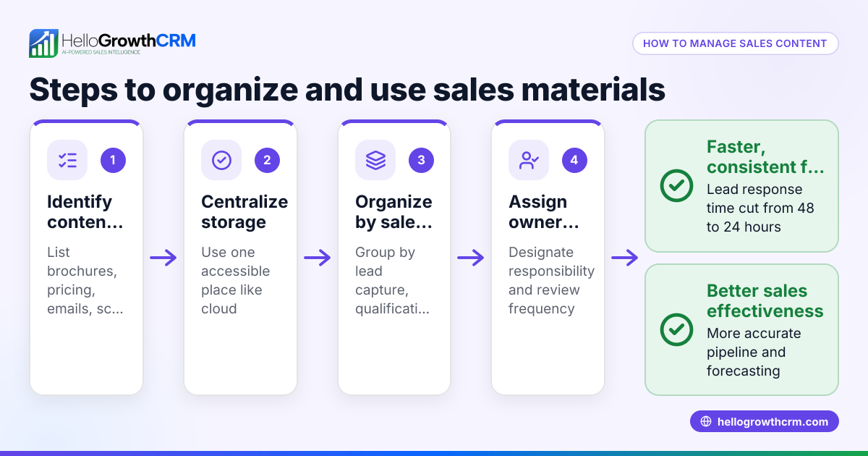This screenshot has height=456, width=868.
Task: Click text More accurate pipeline and forecasting
Action: pos(754,352)
